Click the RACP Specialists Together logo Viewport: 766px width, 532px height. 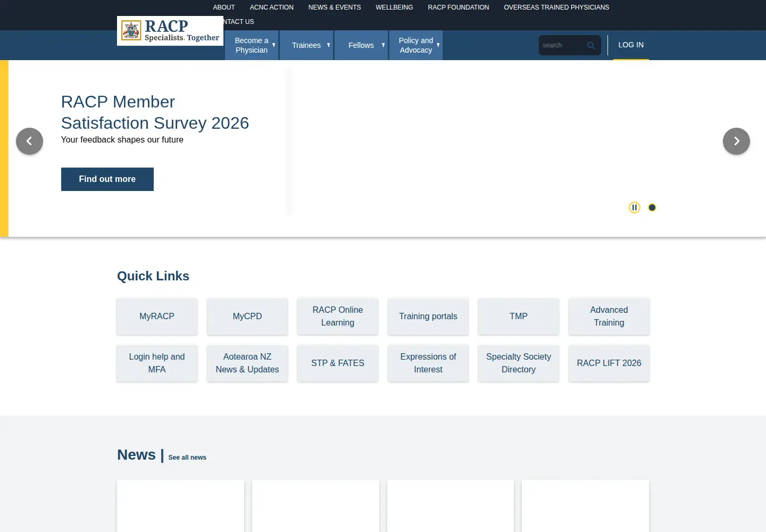(x=170, y=31)
